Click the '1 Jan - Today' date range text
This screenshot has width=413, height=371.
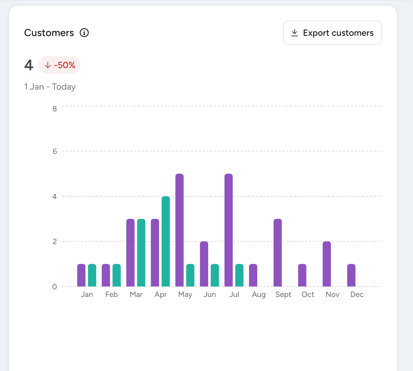point(50,87)
